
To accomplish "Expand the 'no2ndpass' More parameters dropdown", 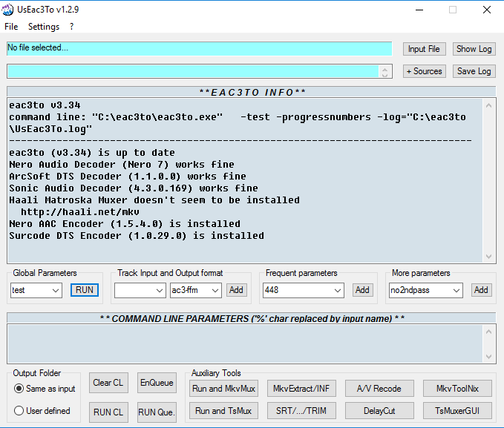I will tap(456, 291).
